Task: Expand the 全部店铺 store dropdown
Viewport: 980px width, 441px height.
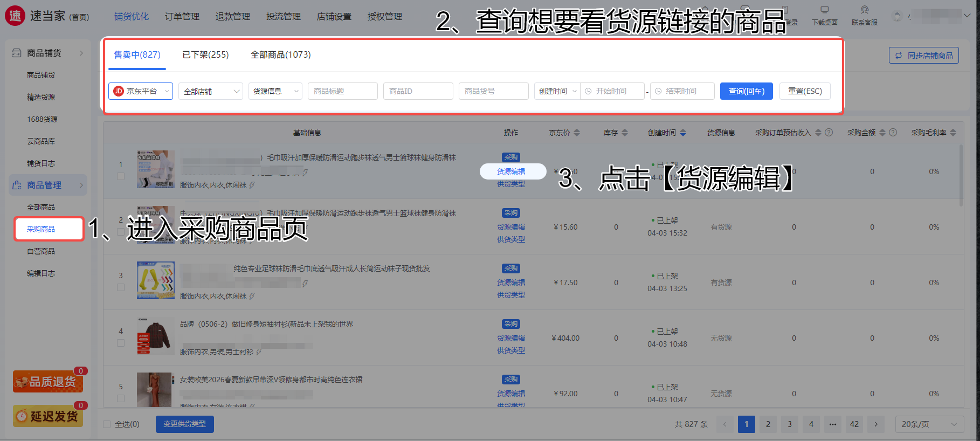Action: pyautogui.click(x=211, y=91)
